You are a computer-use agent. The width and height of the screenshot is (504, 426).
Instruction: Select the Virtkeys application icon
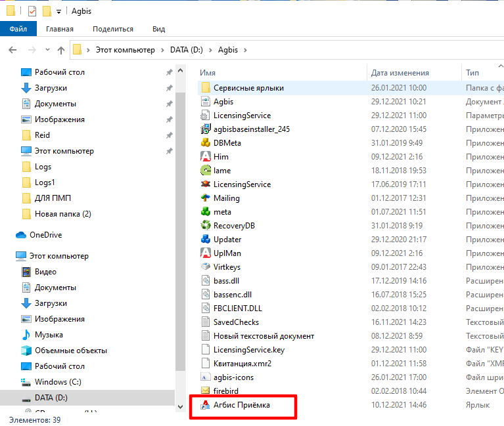coord(206,266)
